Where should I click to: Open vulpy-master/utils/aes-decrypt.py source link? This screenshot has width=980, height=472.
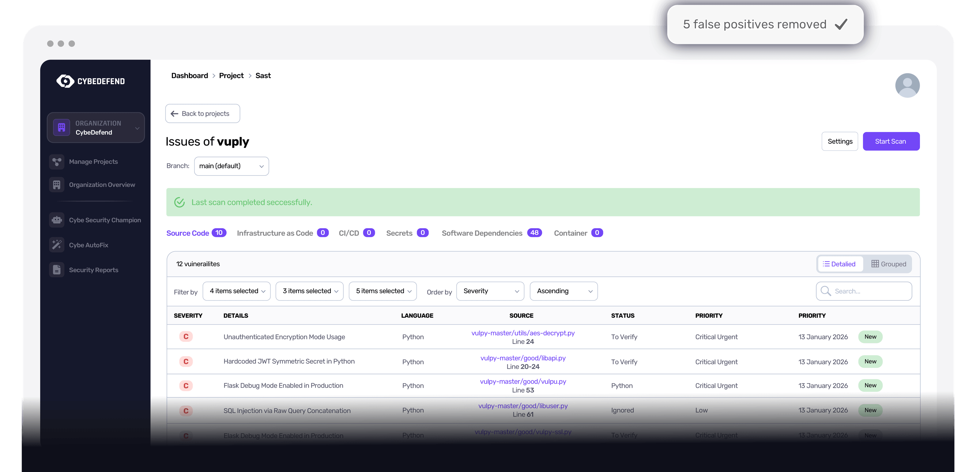(523, 333)
